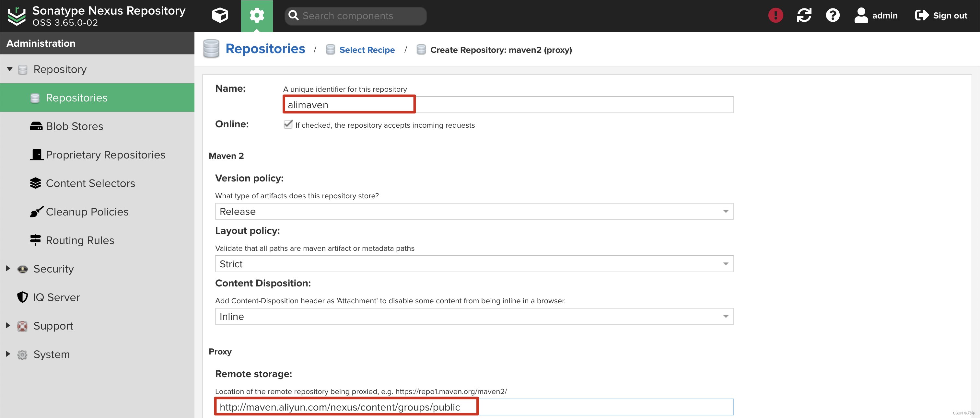
Task: Click the large Repositories header database icon
Action: click(211, 49)
